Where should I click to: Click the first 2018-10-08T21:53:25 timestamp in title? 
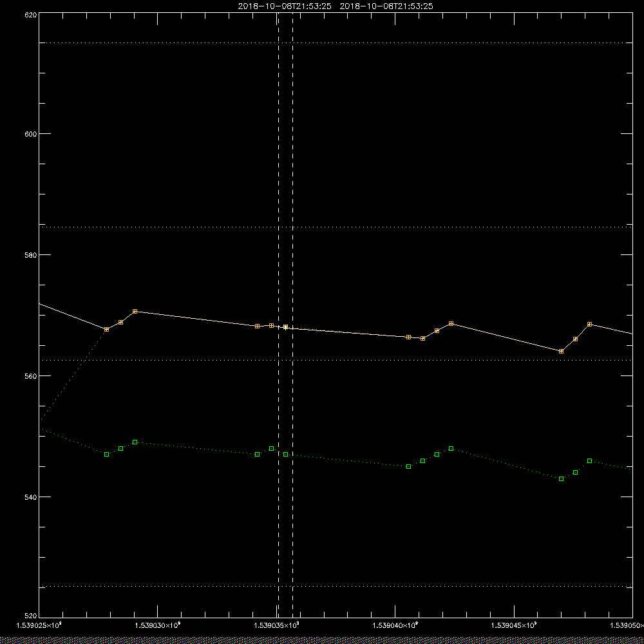tap(285, 6)
